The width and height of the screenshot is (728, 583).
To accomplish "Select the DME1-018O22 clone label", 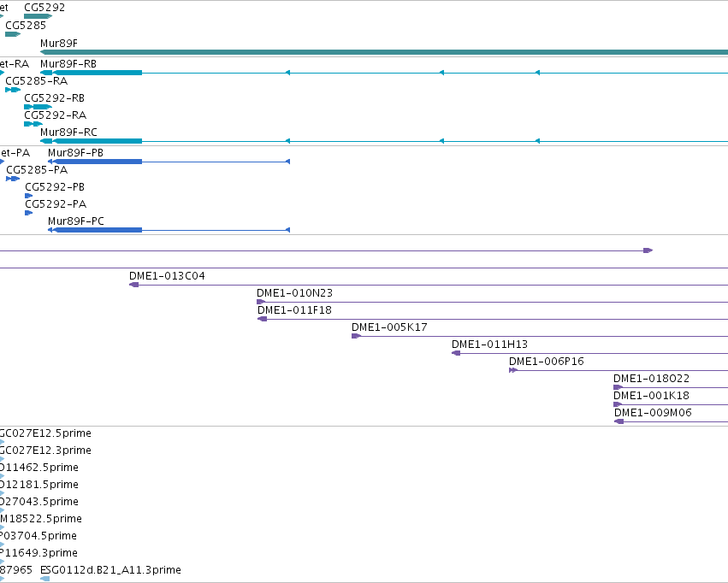I will [651, 379].
